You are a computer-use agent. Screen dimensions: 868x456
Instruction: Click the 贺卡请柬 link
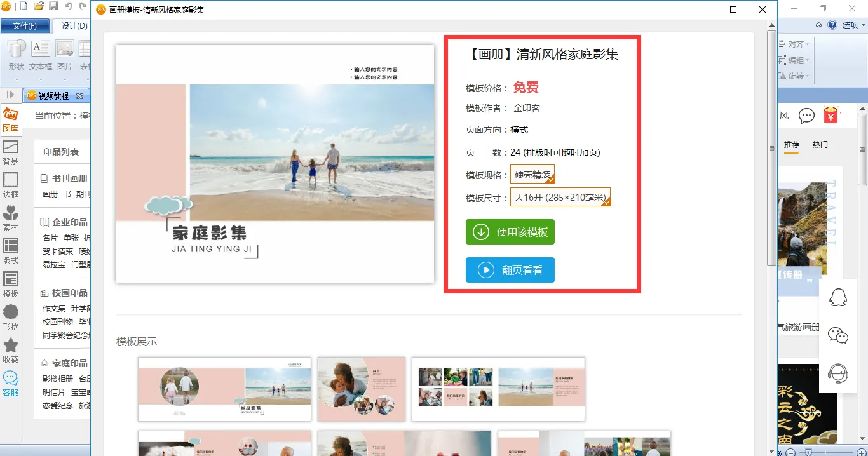point(58,251)
